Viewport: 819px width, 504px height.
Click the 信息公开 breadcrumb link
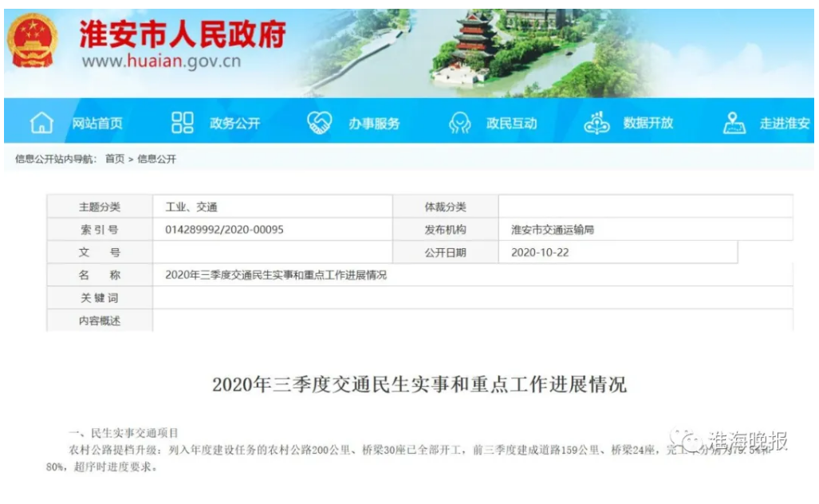[157, 159]
